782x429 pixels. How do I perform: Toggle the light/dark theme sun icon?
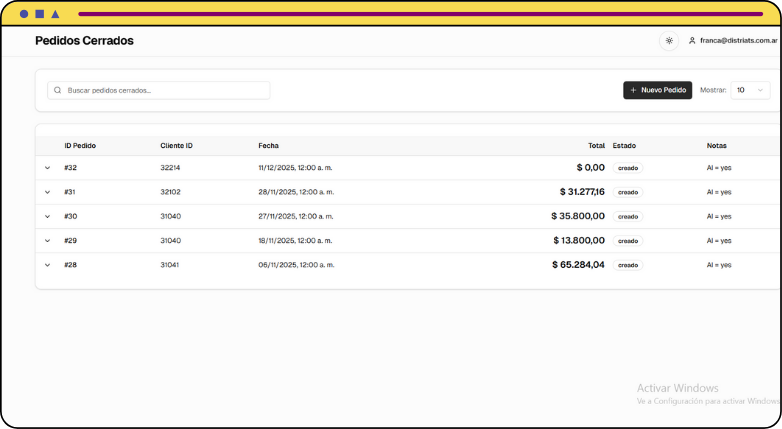point(669,41)
